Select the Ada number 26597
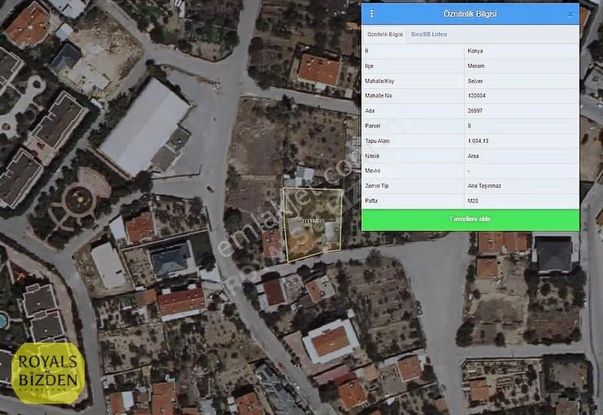Screen dimensions: 603x415 (x=477, y=110)
